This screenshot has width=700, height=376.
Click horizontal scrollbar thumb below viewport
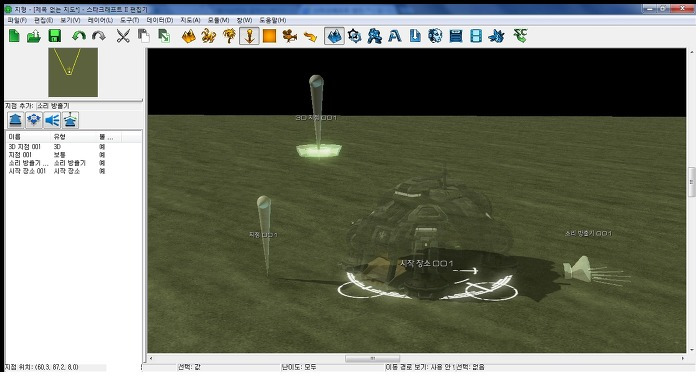(x=372, y=359)
